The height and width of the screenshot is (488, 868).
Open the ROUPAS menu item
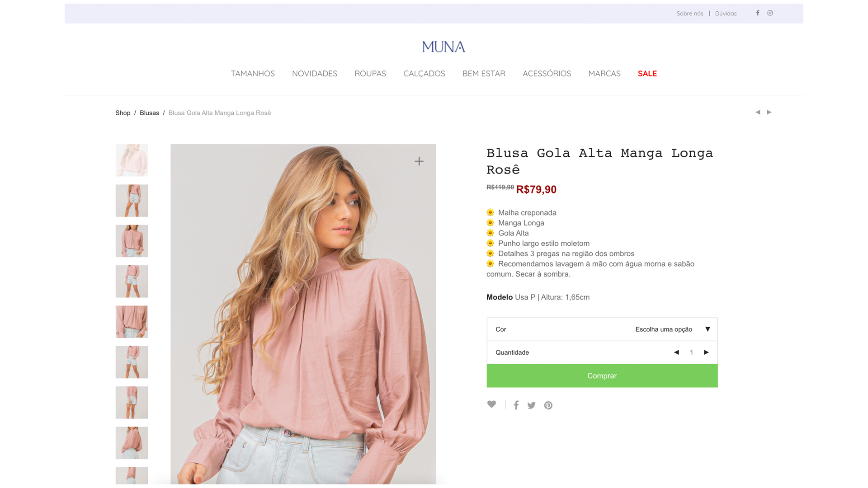coord(370,73)
